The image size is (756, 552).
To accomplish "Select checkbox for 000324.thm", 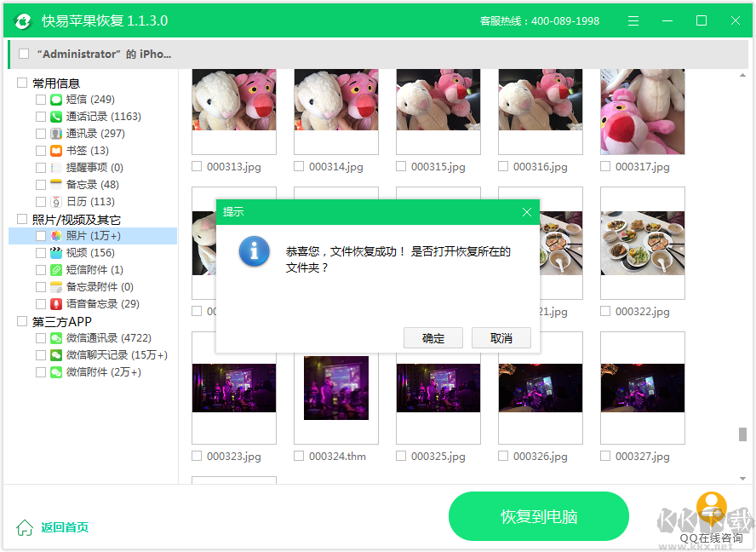I will [x=299, y=456].
